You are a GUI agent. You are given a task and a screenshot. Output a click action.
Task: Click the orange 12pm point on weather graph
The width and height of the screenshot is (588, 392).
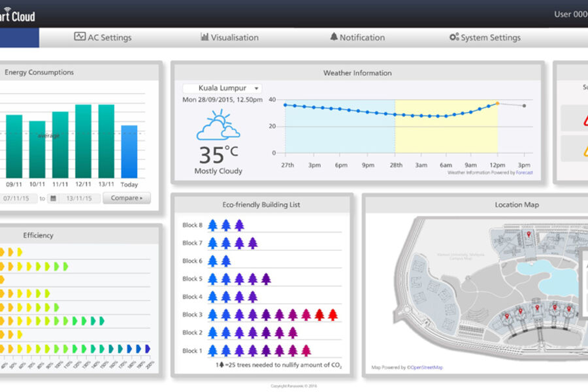497,103
